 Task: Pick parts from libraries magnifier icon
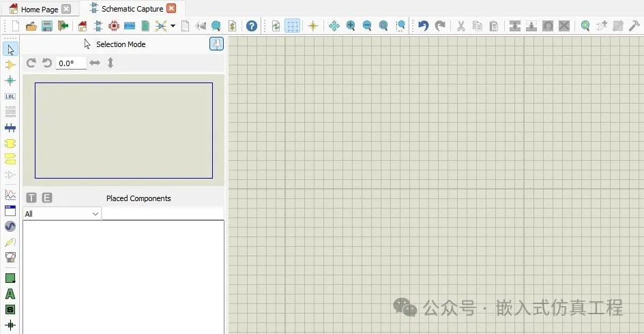point(585,27)
